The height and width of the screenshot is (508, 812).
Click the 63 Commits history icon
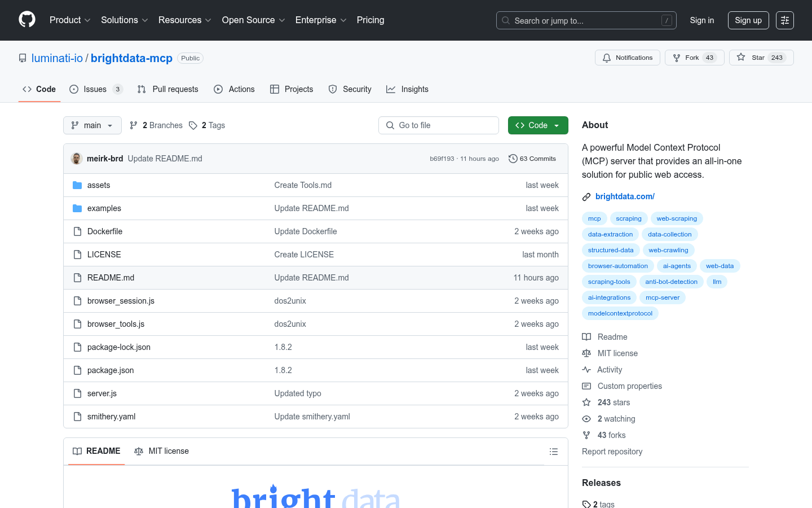tap(513, 159)
